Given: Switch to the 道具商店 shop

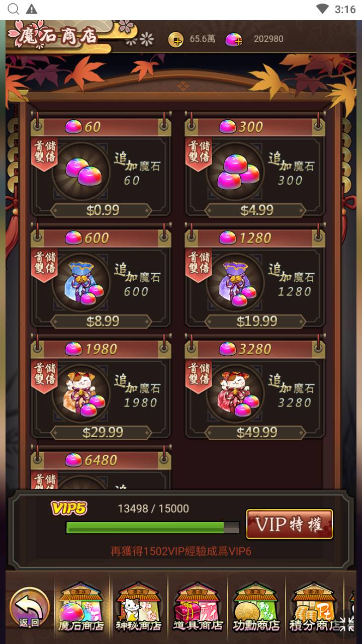Looking at the screenshot, I should pyautogui.click(x=197, y=607).
